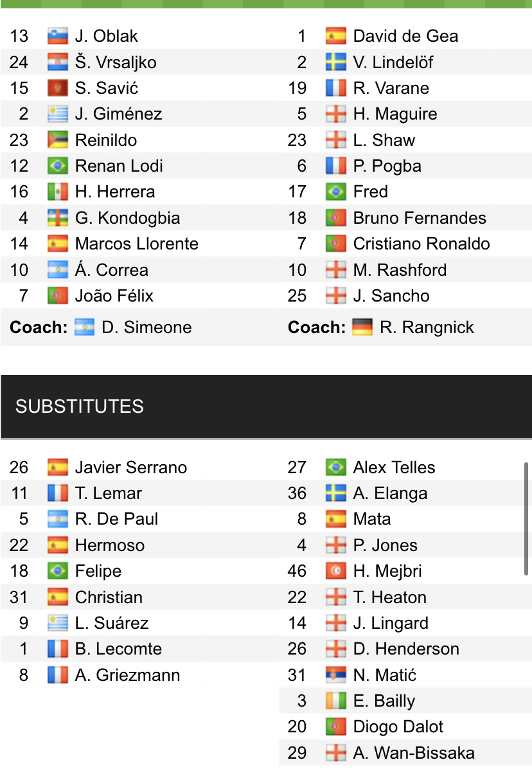
Task: Open L. Suárez from the substitutes
Action: click(x=112, y=623)
